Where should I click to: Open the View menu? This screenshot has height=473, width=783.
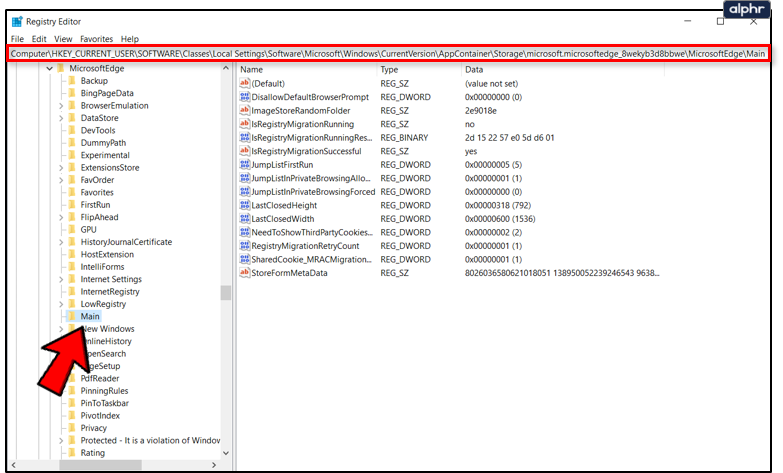tap(63, 38)
